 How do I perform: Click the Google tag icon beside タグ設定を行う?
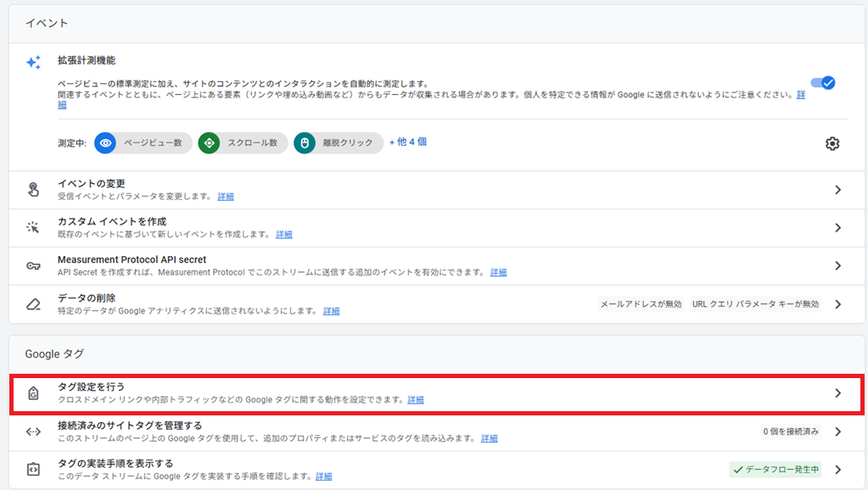(x=33, y=393)
